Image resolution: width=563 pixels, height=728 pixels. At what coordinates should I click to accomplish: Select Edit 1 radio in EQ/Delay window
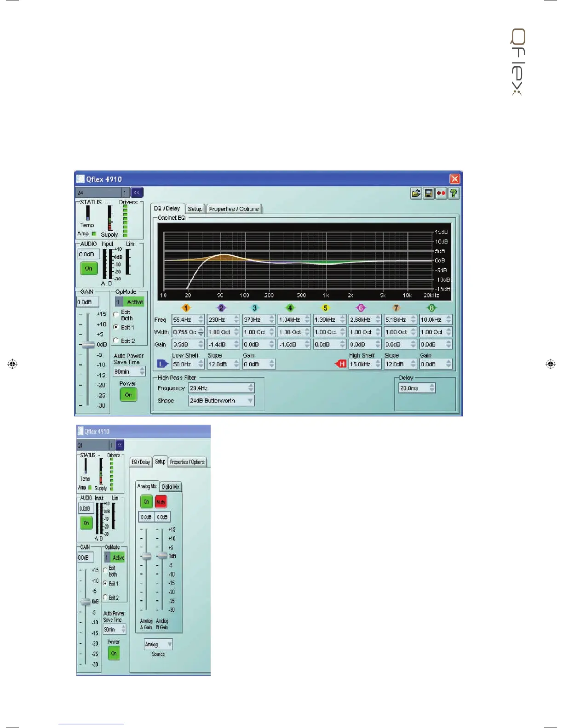116,327
